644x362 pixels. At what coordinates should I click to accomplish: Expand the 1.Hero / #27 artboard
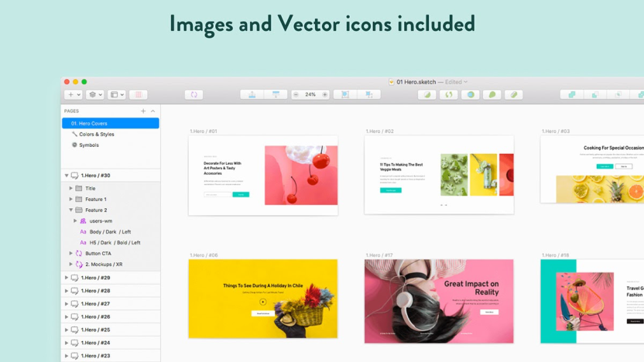67,304
